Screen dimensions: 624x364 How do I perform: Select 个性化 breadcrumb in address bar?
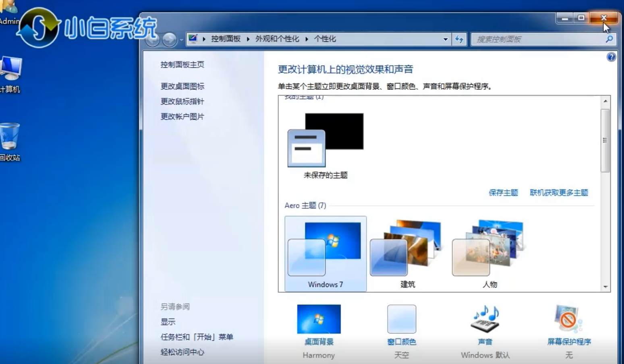coord(325,39)
